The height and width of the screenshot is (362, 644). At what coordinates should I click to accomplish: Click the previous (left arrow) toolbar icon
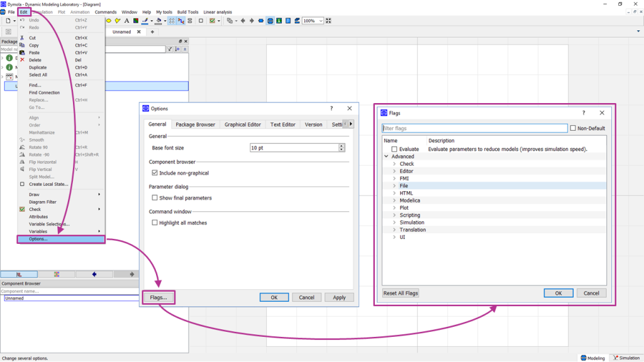(x=243, y=21)
